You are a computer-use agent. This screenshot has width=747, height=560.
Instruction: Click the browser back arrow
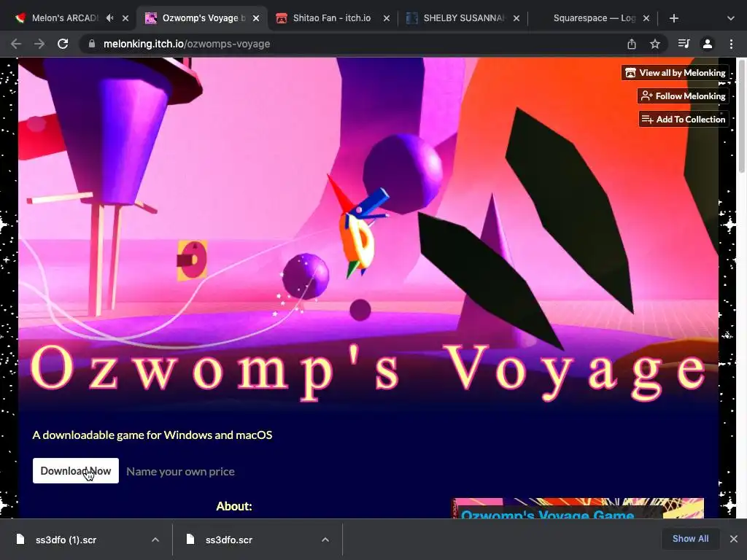point(16,44)
